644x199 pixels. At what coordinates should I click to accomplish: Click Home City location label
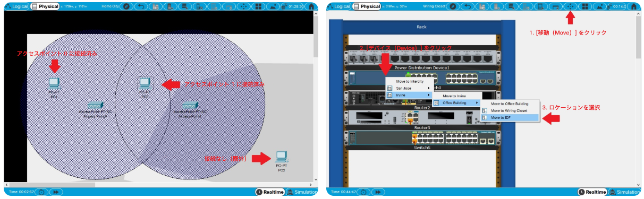(x=109, y=6)
